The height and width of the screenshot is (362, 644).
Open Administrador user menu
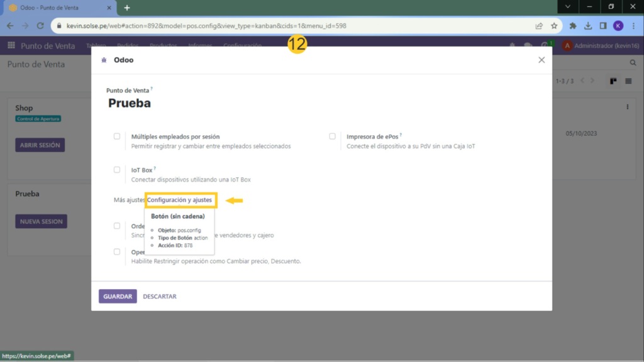tap(599, 46)
